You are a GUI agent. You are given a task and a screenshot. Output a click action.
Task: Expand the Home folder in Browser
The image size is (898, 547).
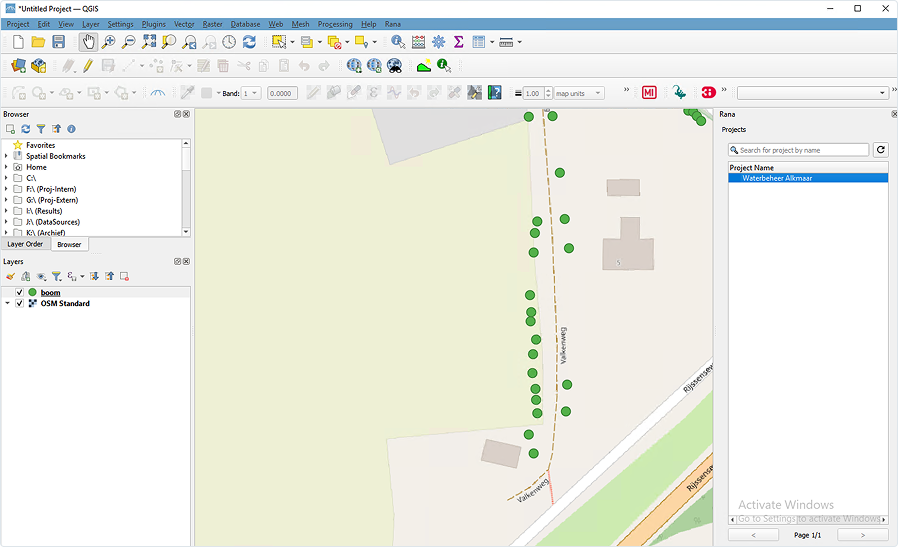[x=6, y=167]
